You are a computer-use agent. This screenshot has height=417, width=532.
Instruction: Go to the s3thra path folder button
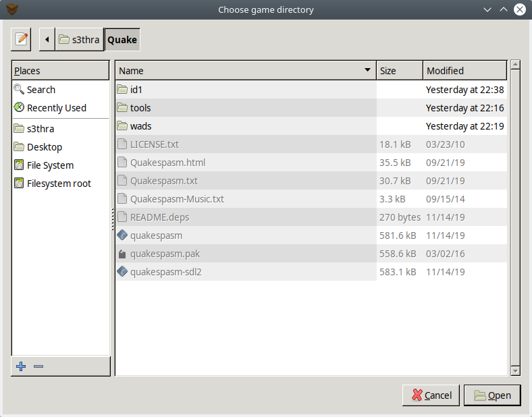tap(79, 40)
